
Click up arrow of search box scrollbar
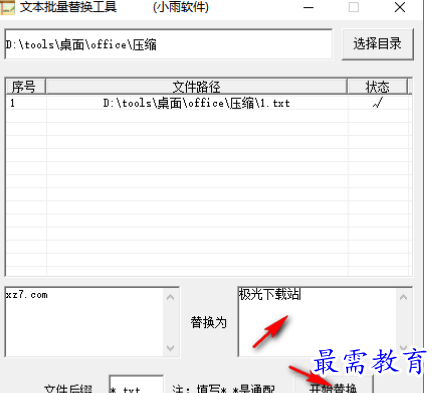(x=171, y=297)
